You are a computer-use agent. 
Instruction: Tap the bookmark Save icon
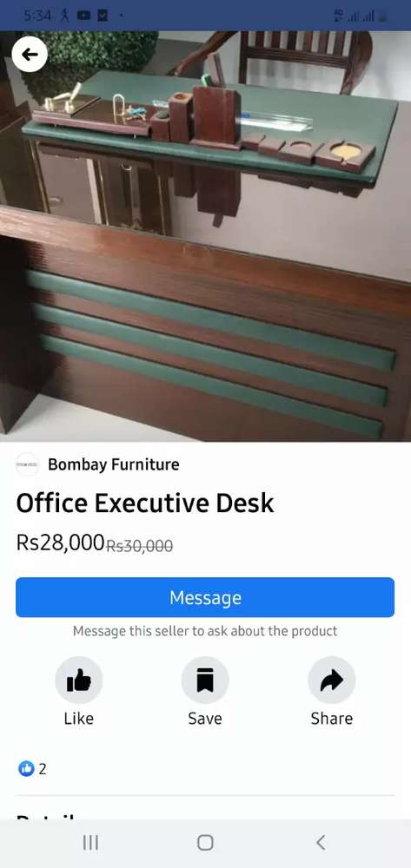pyautogui.click(x=205, y=681)
